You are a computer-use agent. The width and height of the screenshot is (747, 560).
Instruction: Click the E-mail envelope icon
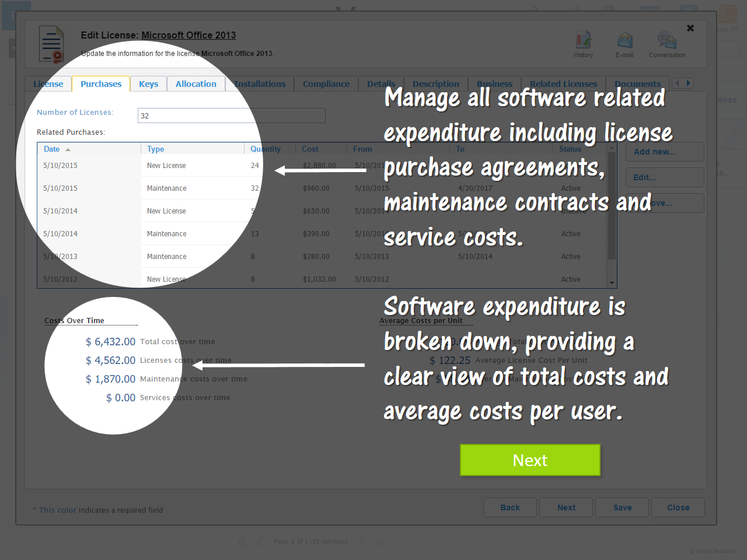pos(624,40)
